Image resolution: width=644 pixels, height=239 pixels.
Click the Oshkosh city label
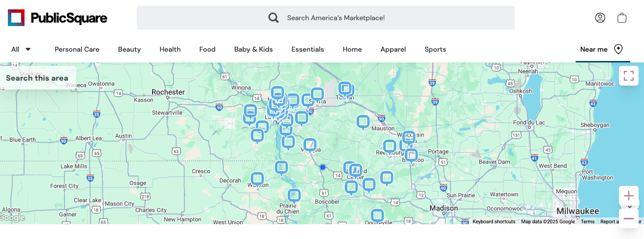[x=521, y=91]
